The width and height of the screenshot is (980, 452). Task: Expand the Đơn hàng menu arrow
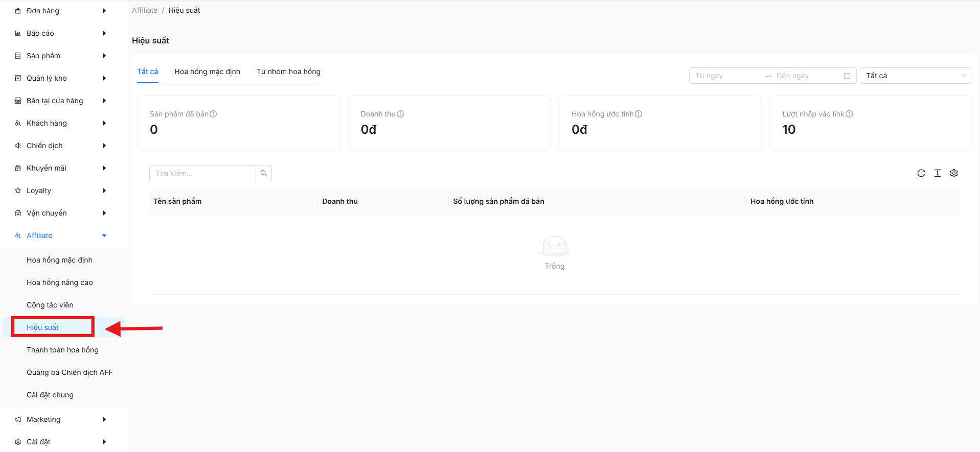point(104,11)
